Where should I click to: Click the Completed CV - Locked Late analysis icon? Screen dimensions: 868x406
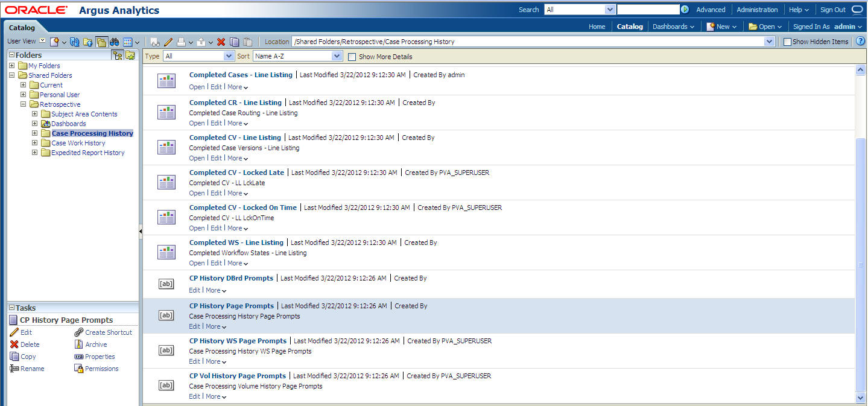click(166, 182)
